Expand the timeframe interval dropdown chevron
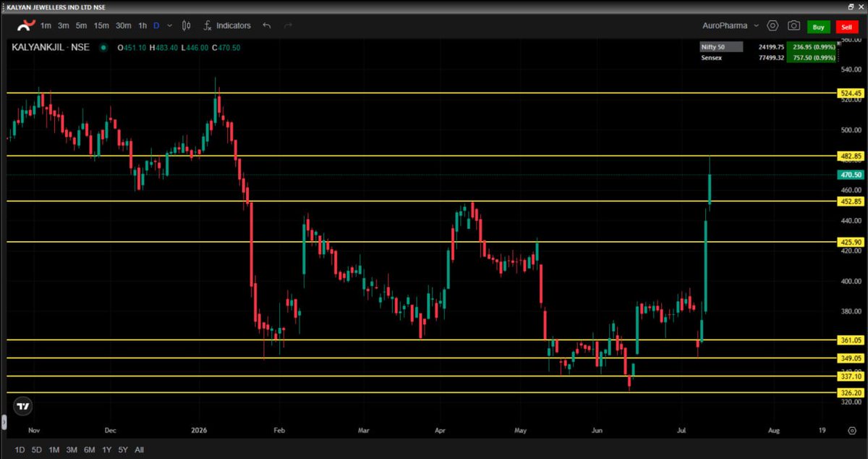This screenshot has width=868, height=459. pyautogui.click(x=169, y=25)
